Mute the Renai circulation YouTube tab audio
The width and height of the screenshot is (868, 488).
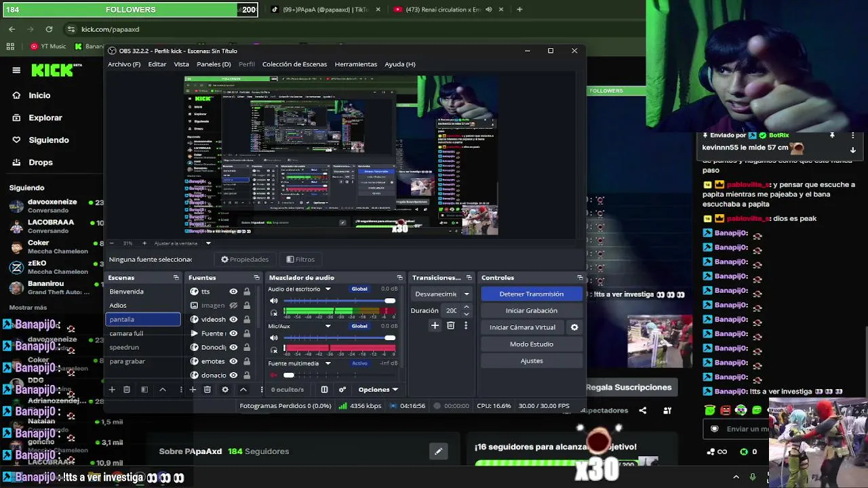pos(488,9)
